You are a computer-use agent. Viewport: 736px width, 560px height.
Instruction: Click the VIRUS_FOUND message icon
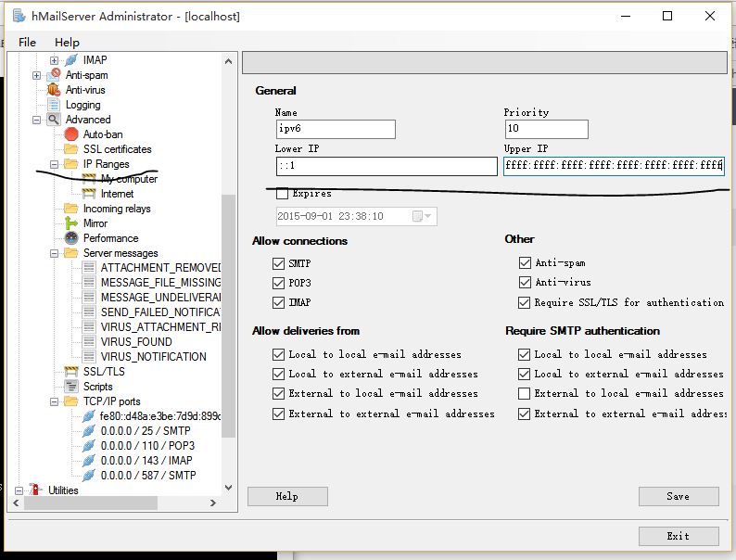(x=89, y=342)
